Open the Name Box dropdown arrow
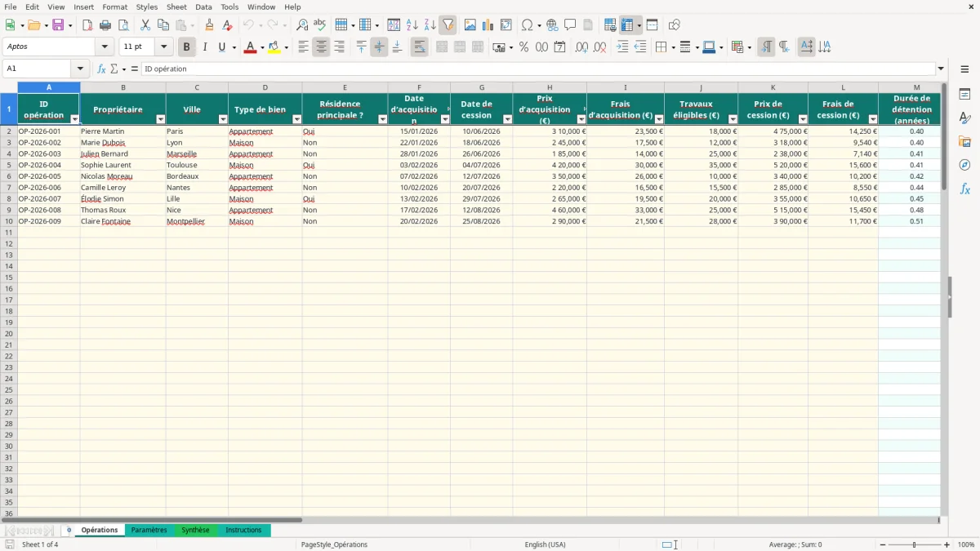980x551 pixels. [80, 69]
